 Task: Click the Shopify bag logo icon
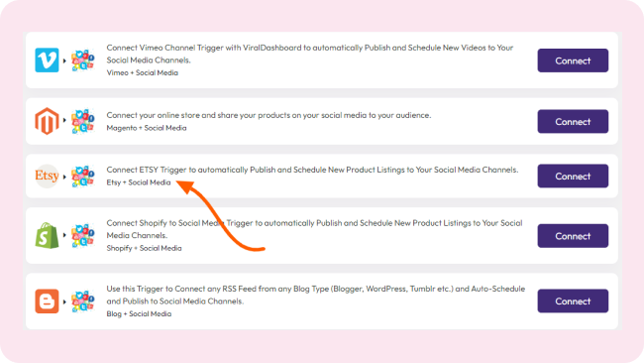click(47, 236)
